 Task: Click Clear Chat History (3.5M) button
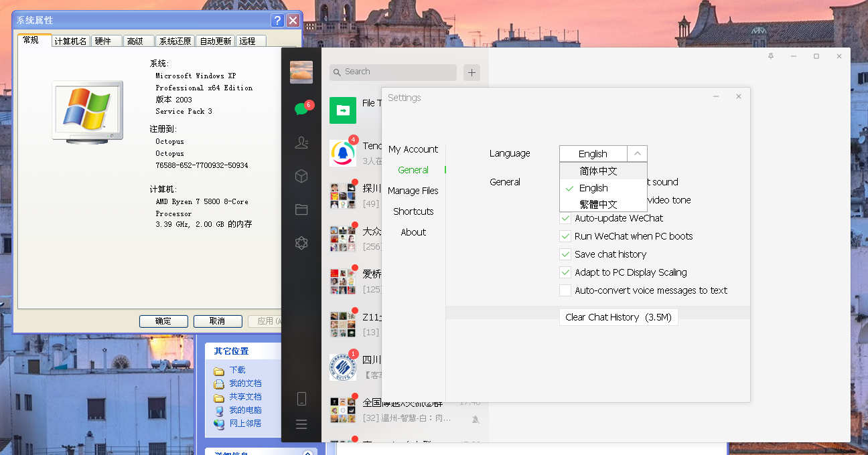(618, 317)
